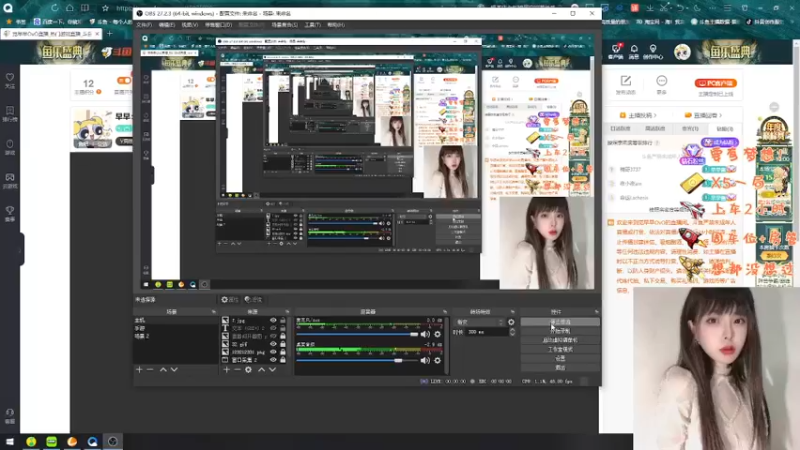Toggle visibility of the gif source
800x450 pixels.
tap(273, 344)
